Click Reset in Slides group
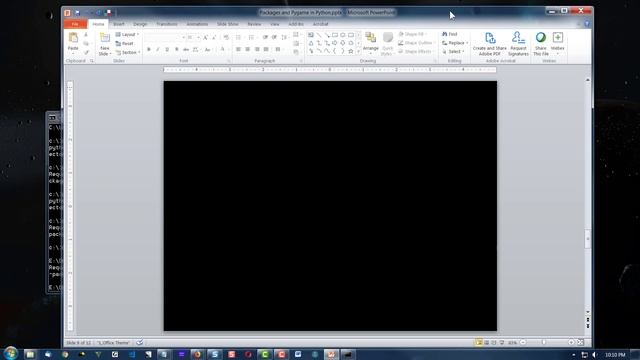This screenshot has width=640, height=360. 124,43
